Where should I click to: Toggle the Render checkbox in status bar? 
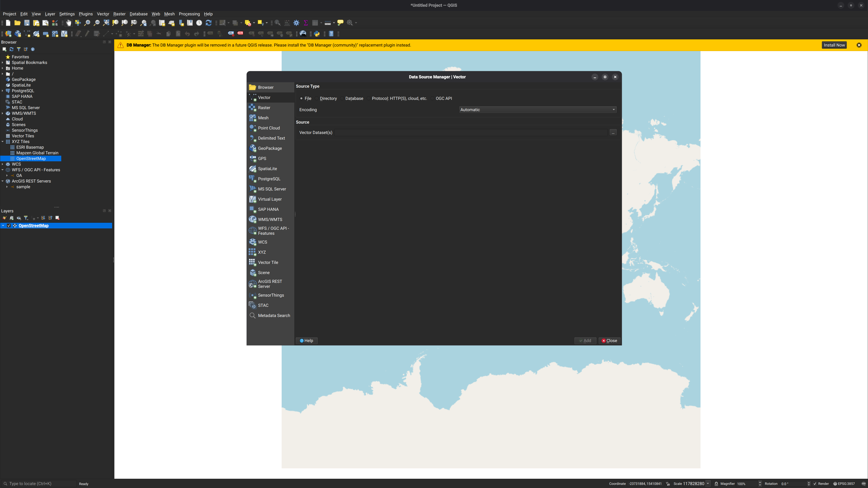(815, 484)
